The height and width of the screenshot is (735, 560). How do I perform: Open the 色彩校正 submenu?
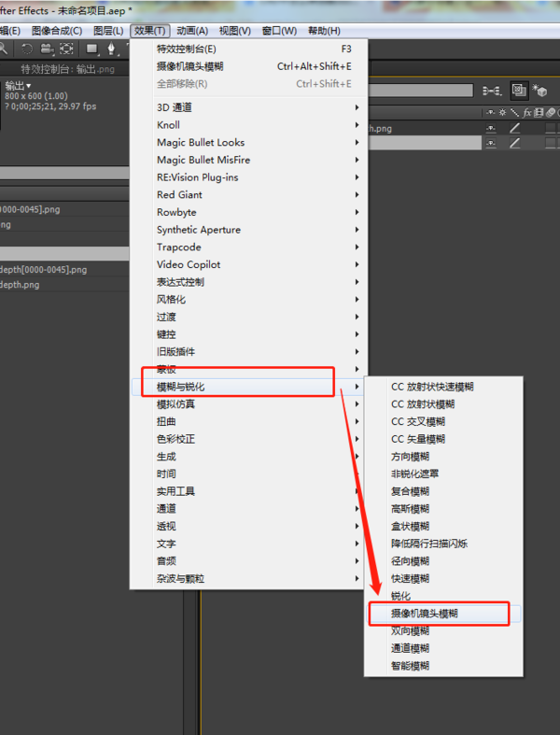point(248,439)
